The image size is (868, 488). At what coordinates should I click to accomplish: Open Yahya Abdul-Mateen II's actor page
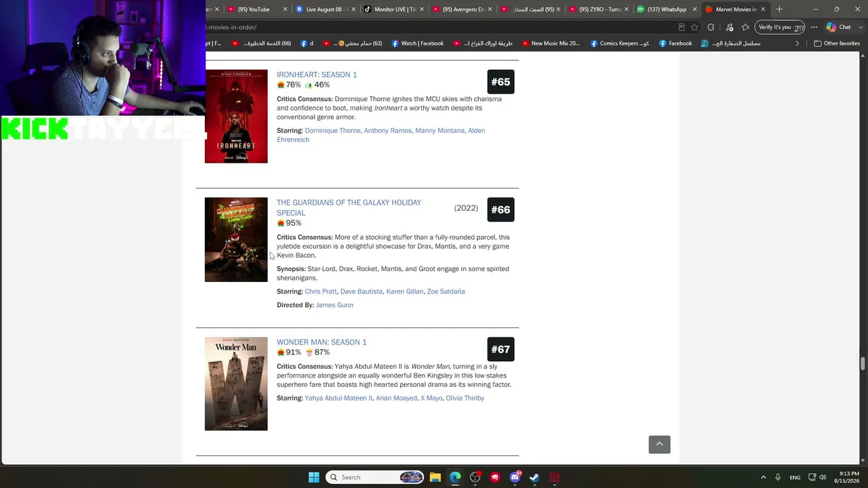tap(338, 398)
